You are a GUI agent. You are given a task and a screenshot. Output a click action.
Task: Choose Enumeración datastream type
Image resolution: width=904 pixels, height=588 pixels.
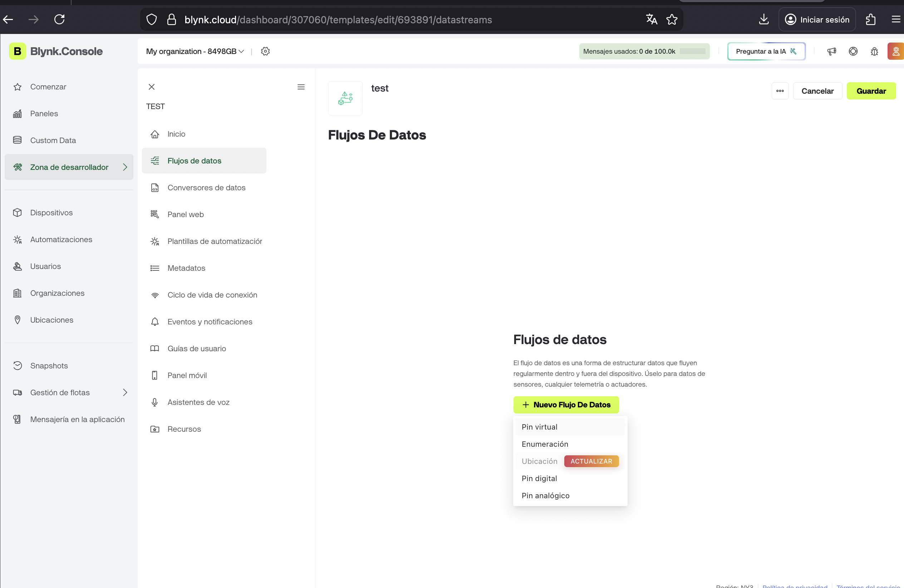[545, 444]
